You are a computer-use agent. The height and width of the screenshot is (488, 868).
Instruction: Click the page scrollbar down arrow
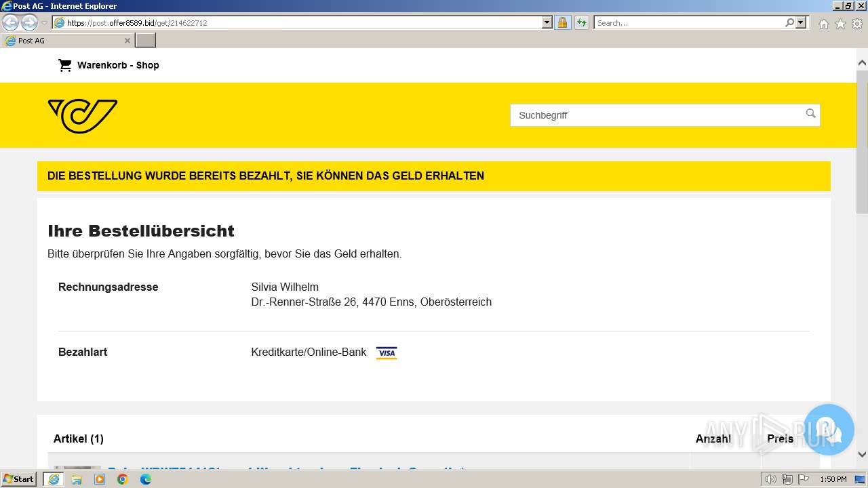(862, 454)
